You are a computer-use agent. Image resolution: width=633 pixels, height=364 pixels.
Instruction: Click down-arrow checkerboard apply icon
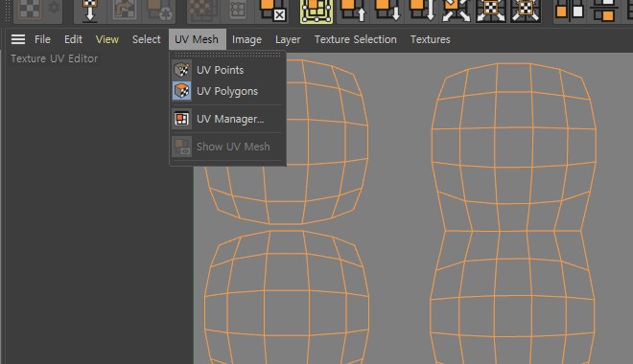tap(89, 11)
